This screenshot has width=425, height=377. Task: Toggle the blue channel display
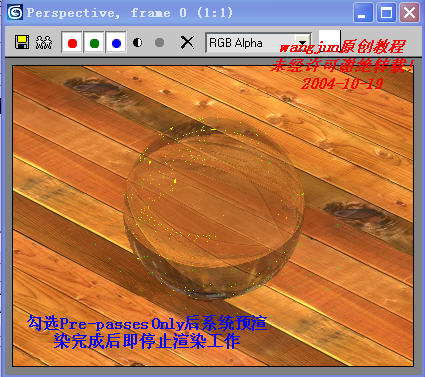[x=116, y=43]
